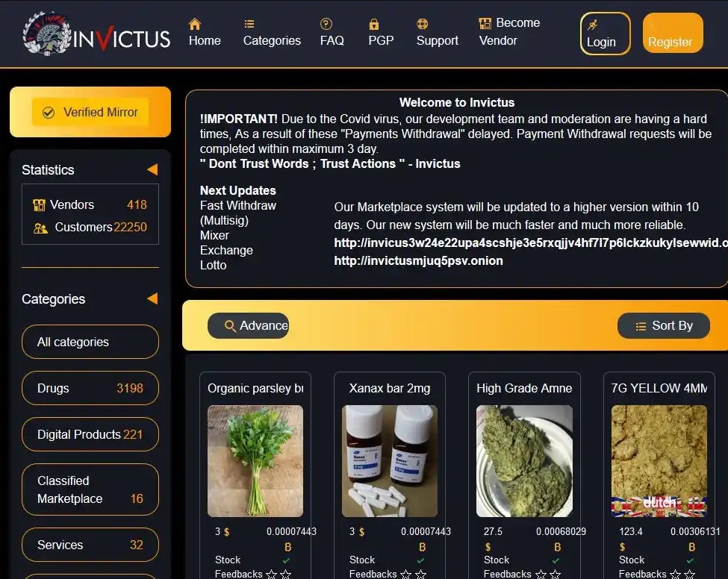Click the Statistics panel heading

(x=48, y=170)
